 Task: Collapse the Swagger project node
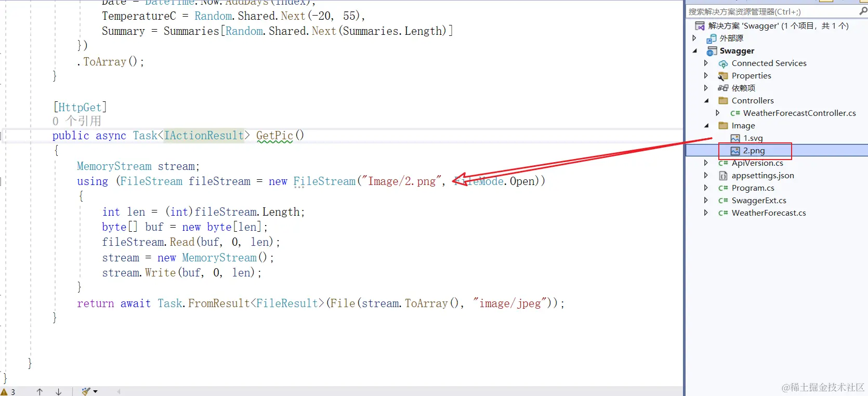coord(695,51)
